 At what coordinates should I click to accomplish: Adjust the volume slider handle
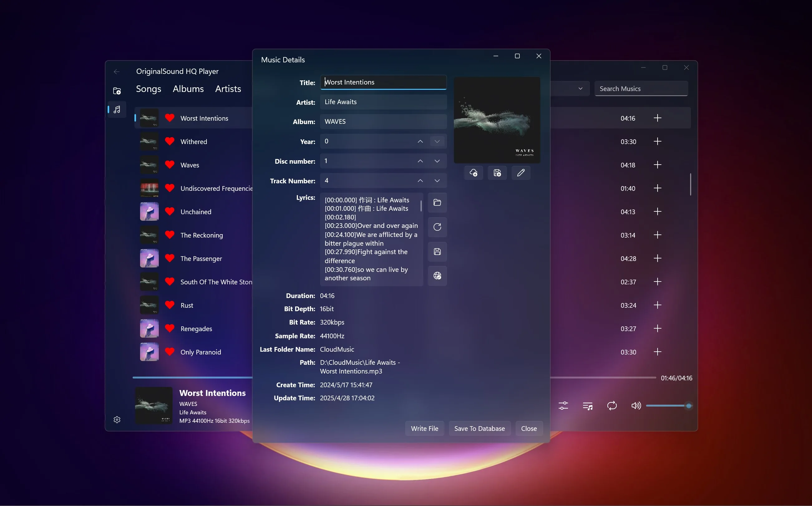688,406
